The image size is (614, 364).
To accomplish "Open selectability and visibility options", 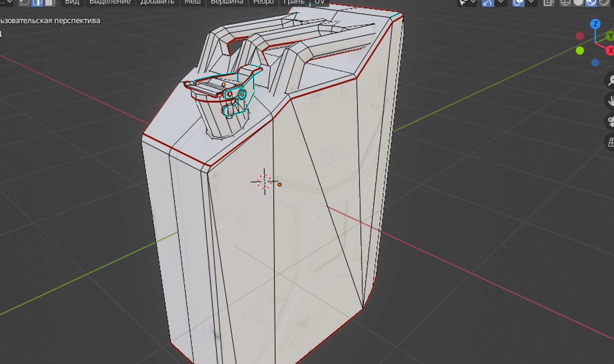I will pos(467,3).
